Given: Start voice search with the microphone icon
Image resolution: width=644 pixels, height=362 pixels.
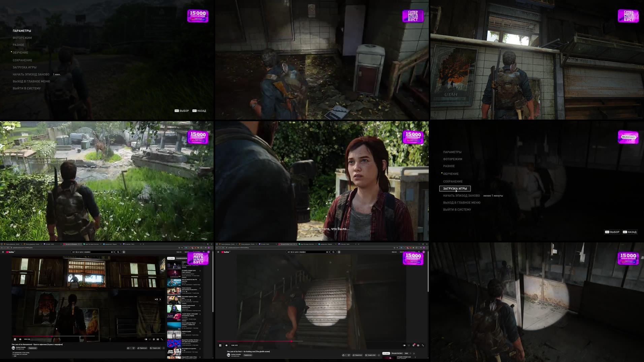Looking at the screenshot, I should tap(339, 252).
